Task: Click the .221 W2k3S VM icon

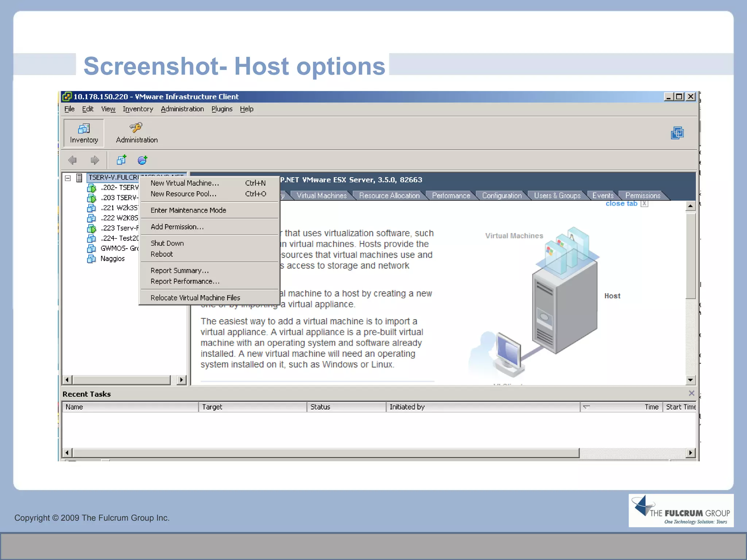Action: pos(92,208)
